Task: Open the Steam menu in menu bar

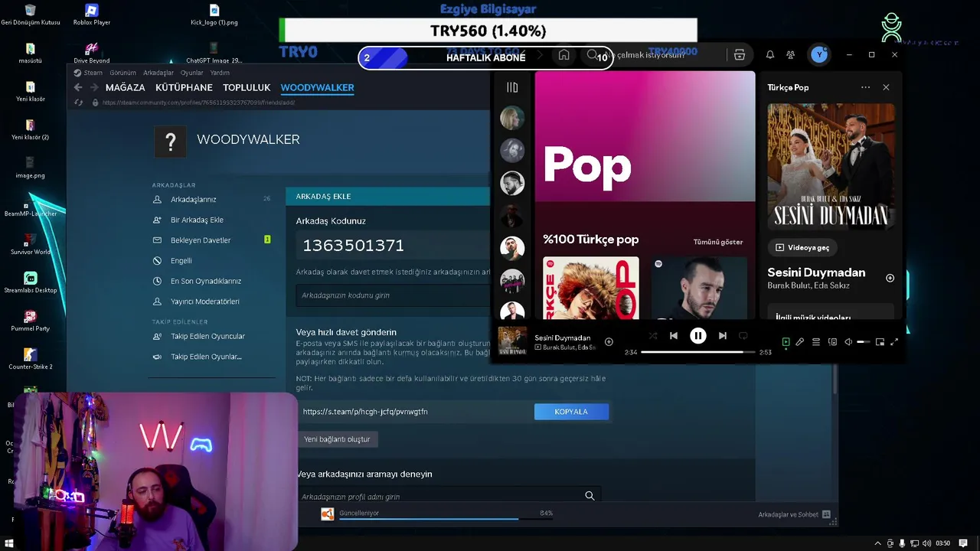Action: tap(93, 73)
